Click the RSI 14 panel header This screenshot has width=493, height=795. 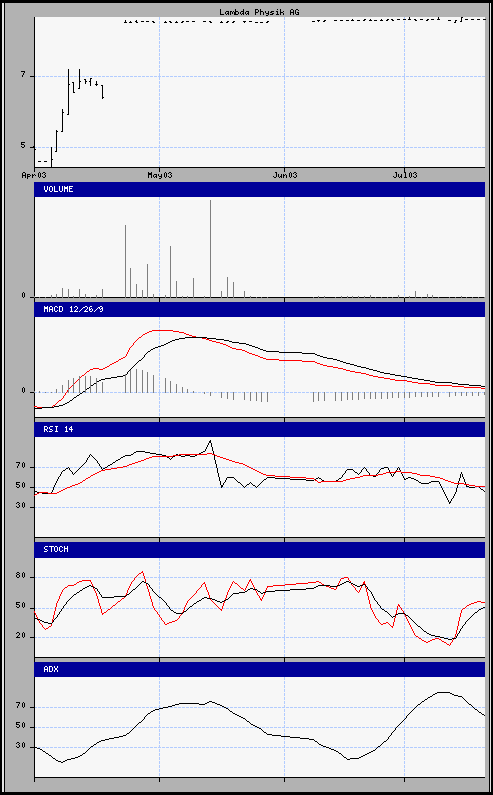pos(260,429)
